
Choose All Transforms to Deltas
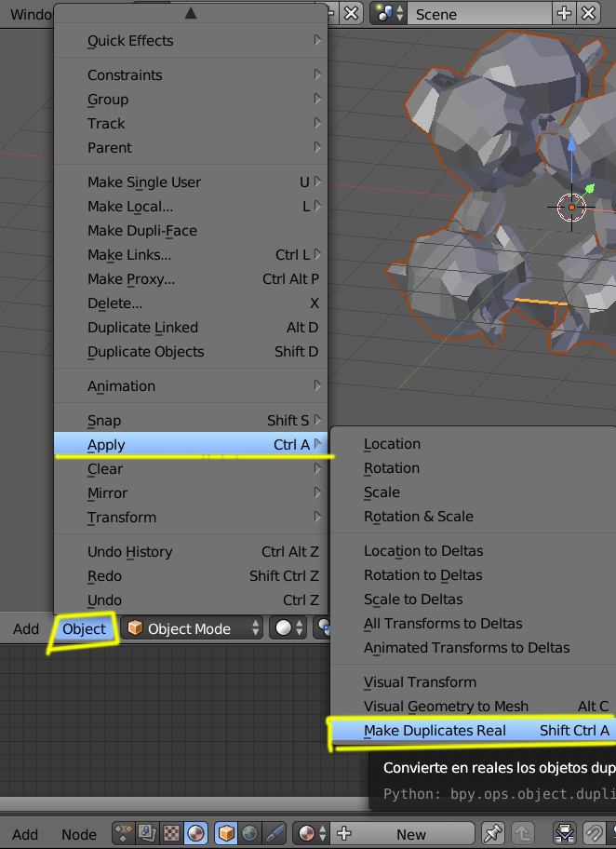tap(474, 623)
